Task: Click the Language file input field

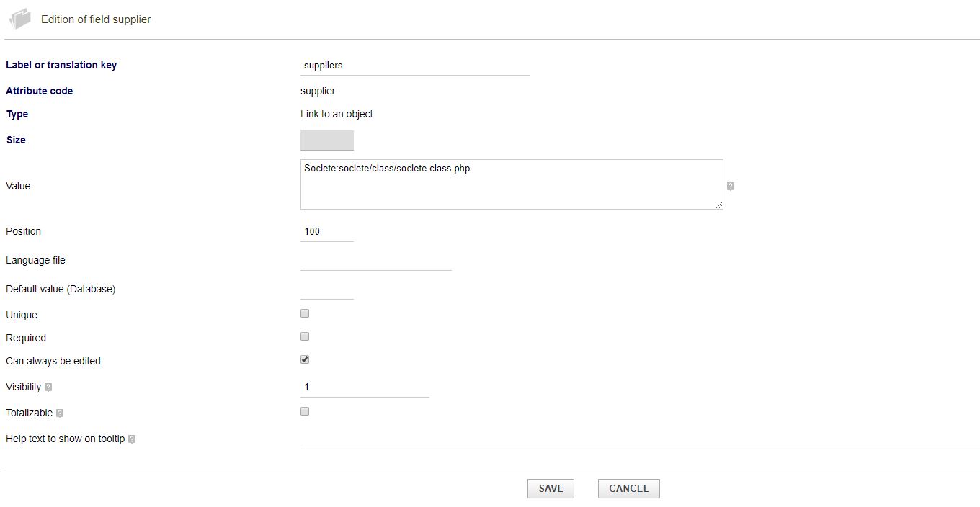Action: pyautogui.click(x=375, y=261)
